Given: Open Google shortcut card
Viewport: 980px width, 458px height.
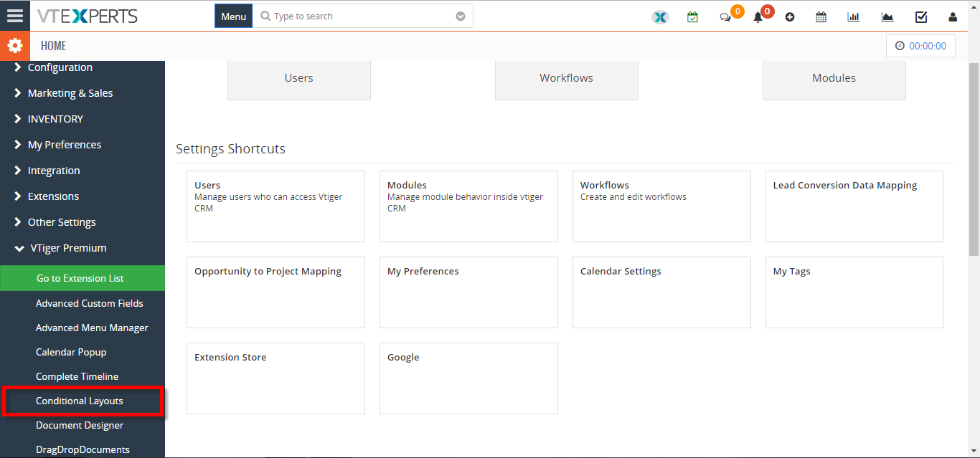Looking at the screenshot, I should click(x=468, y=378).
